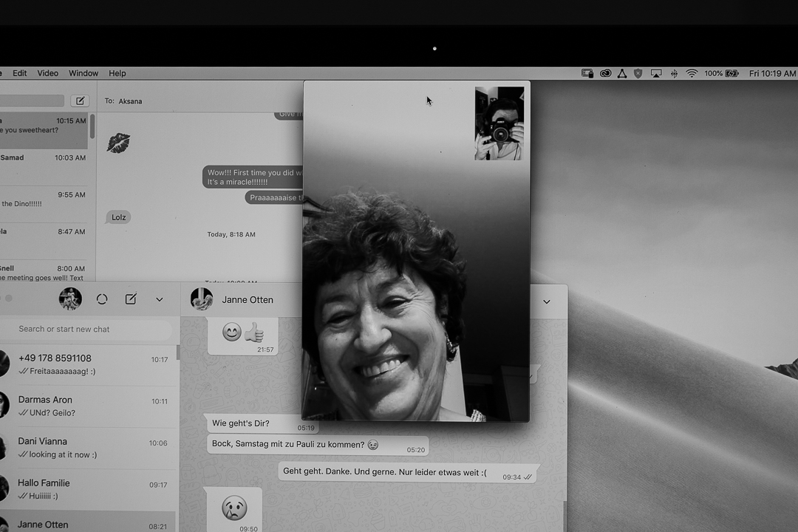Start a new WhatsApp chat with compose icon
Image resolution: width=798 pixels, height=532 pixels.
(131, 299)
